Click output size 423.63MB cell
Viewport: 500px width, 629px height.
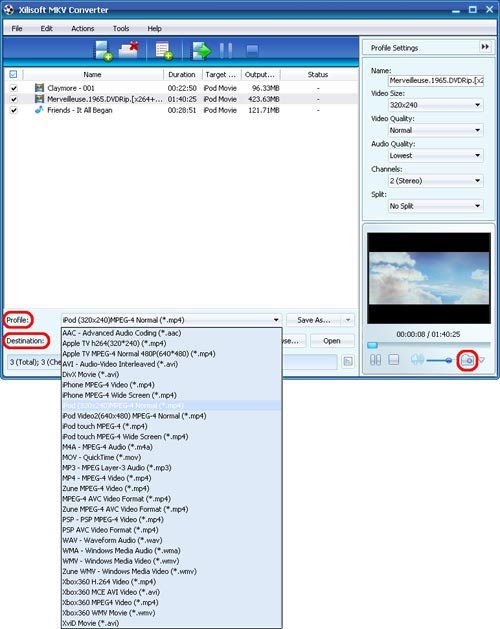click(264, 99)
